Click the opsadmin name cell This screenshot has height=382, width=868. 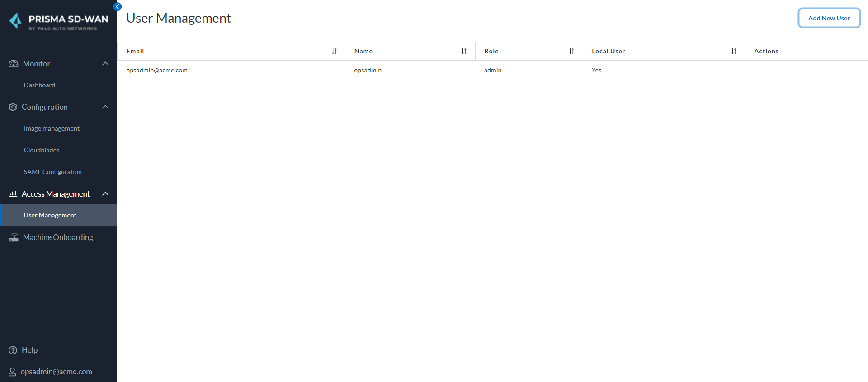(368, 70)
